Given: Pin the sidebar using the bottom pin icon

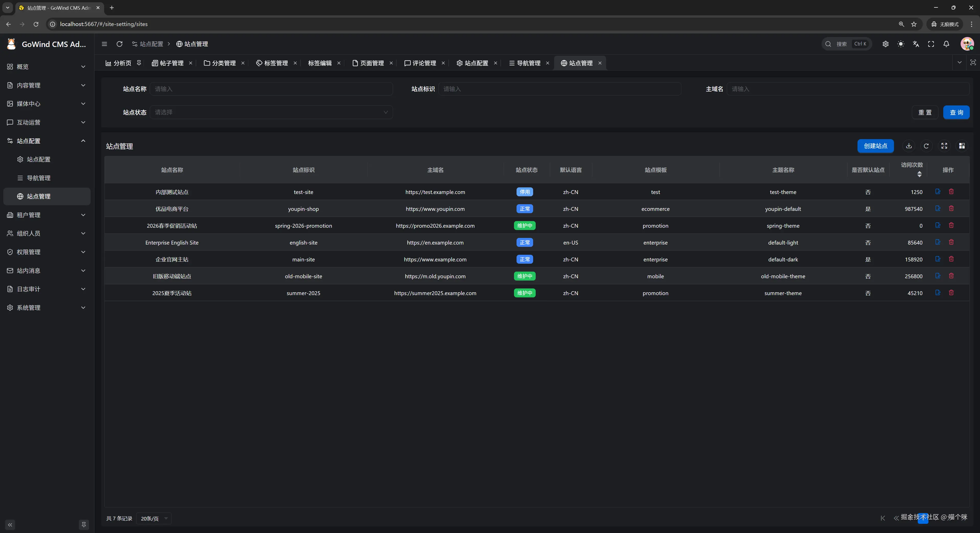Looking at the screenshot, I should pyautogui.click(x=84, y=525).
